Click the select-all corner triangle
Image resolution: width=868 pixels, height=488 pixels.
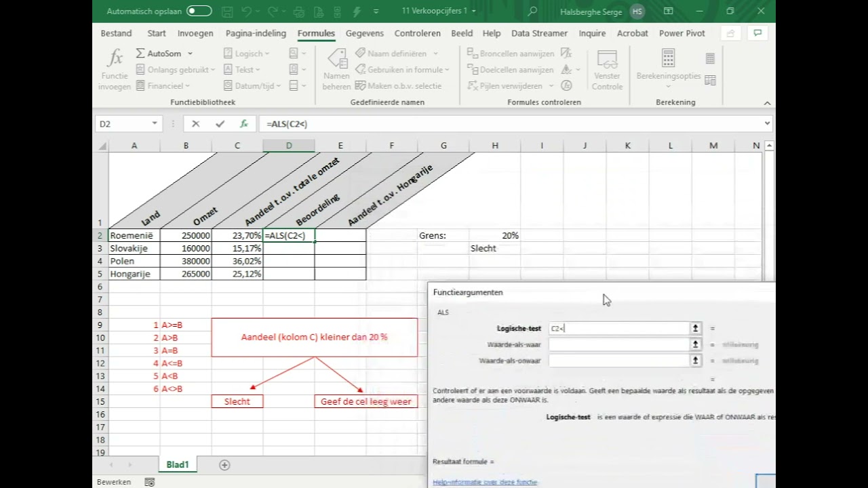[101, 146]
